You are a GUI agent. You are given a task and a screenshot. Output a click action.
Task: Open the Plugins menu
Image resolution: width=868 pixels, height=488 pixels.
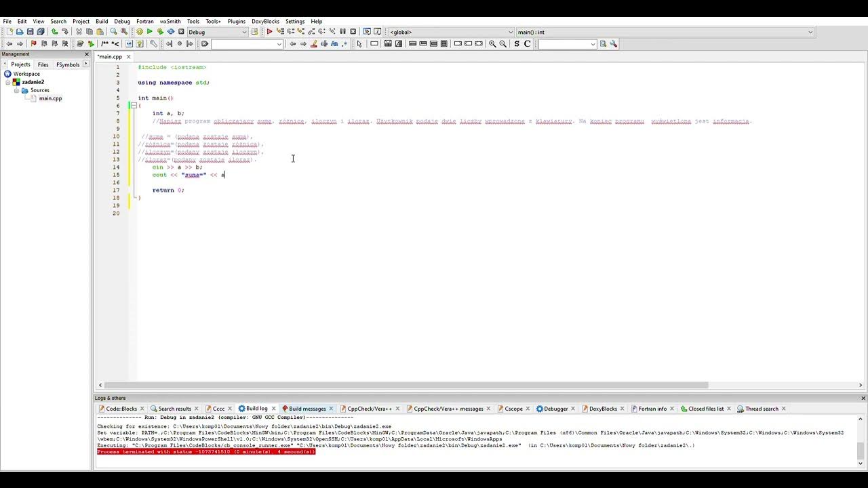(x=237, y=21)
